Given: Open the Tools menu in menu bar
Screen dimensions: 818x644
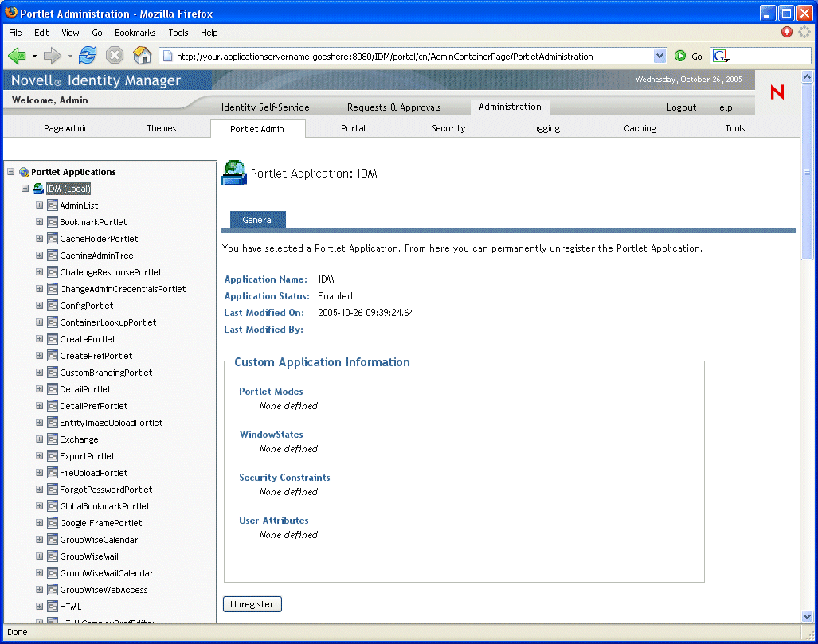Looking at the screenshot, I should click(x=178, y=33).
